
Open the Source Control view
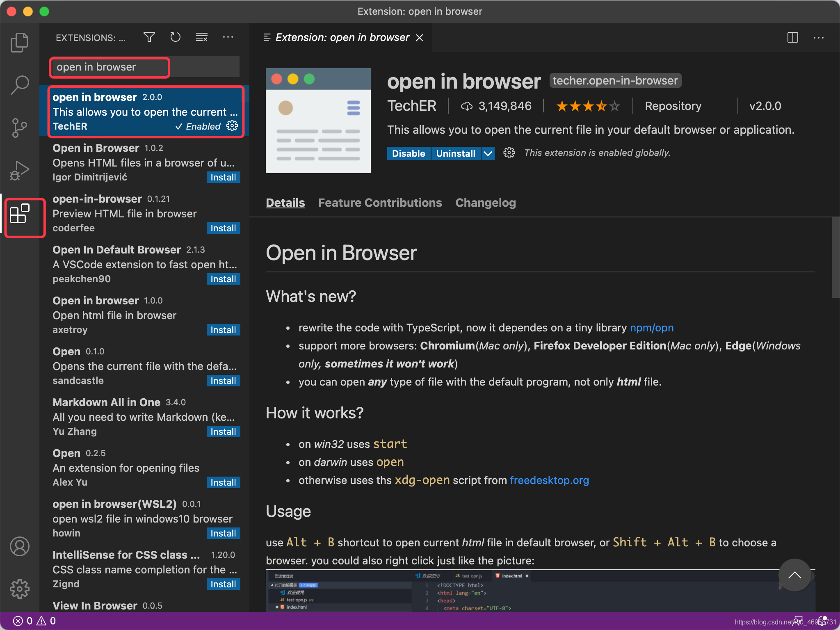(19, 128)
